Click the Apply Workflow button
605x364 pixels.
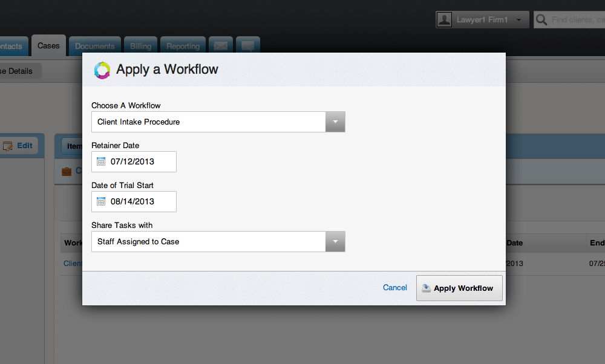459,288
